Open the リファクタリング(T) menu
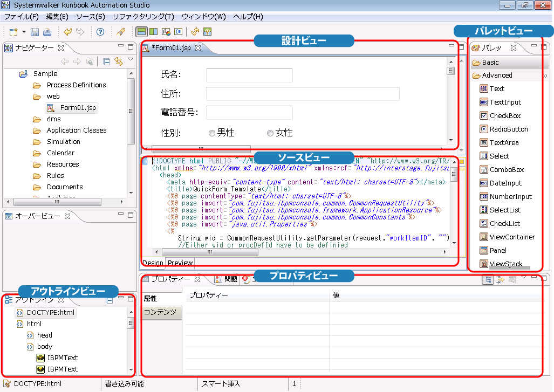Viewport: 554px width, 392px height. coord(143,17)
